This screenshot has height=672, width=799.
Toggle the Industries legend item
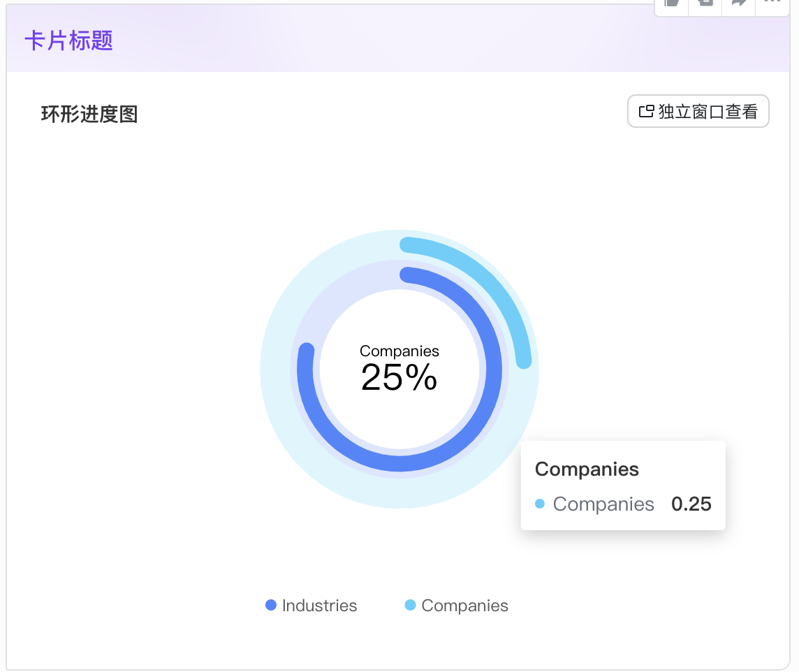[x=311, y=605]
